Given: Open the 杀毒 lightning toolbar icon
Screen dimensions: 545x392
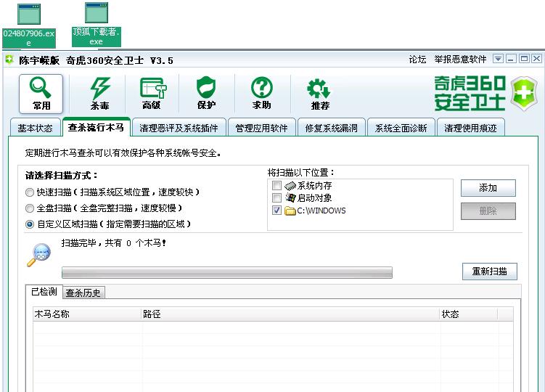Looking at the screenshot, I should tap(100, 94).
